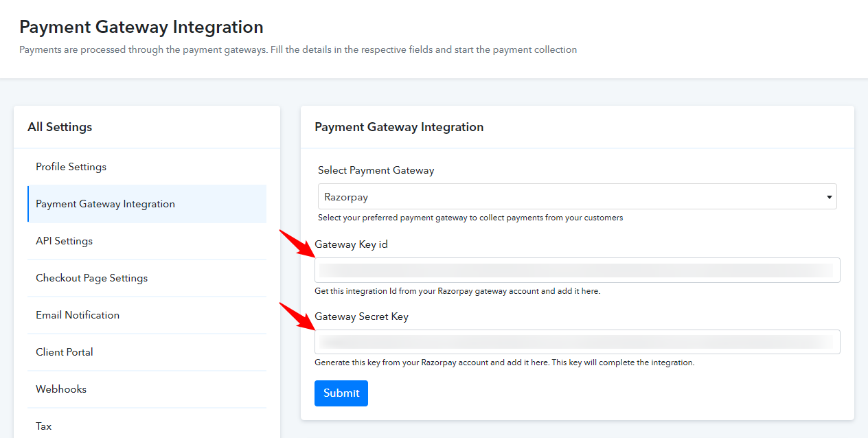Screen dimensions: 868x438
Task: Click into the Gateway Secret Key field
Action: click(x=577, y=342)
